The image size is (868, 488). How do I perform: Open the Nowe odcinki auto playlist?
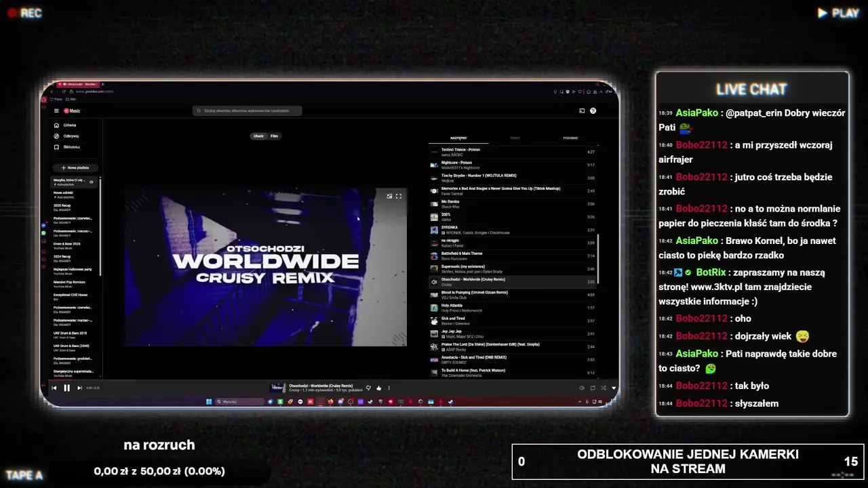tap(74, 195)
